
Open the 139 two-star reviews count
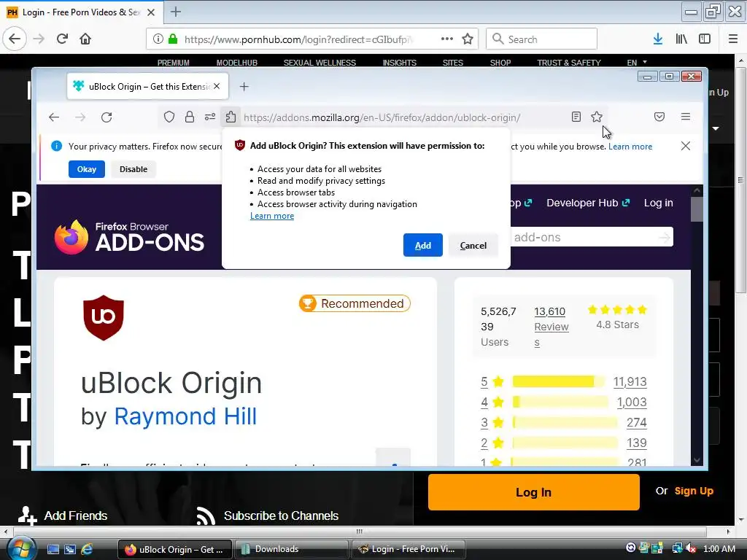(636, 443)
